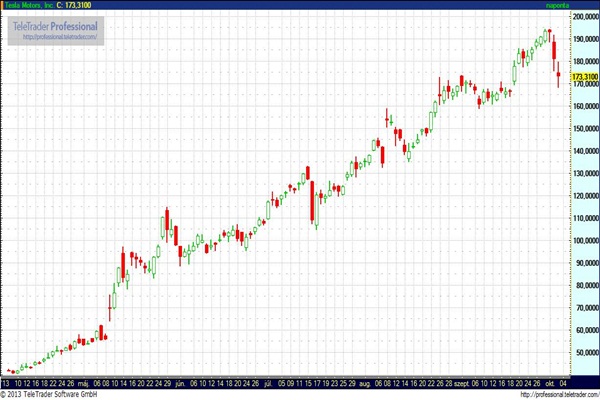Image resolution: width=600 pixels, height=400 pixels.
Task: Select the júl. label on time axis
Action: pos(269,382)
